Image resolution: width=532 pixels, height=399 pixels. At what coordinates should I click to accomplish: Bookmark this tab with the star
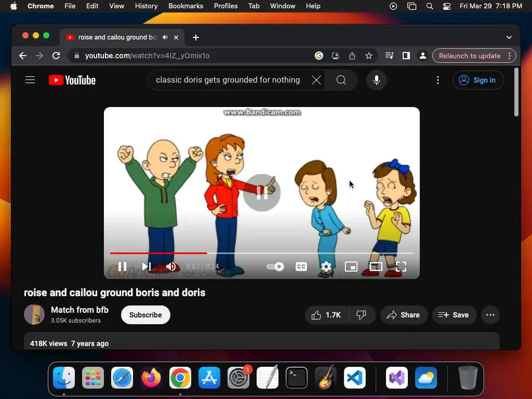(x=369, y=56)
